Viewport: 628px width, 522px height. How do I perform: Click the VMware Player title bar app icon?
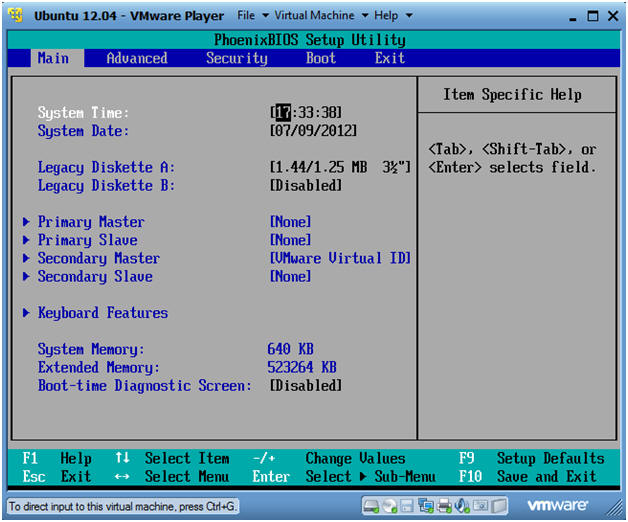pos(16,15)
